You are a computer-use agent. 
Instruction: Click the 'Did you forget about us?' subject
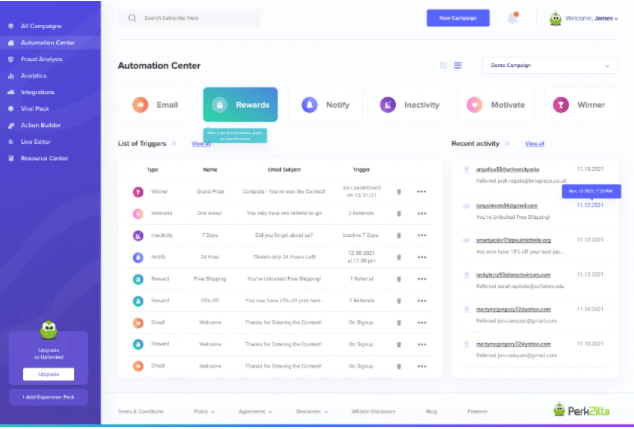click(284, 235)
